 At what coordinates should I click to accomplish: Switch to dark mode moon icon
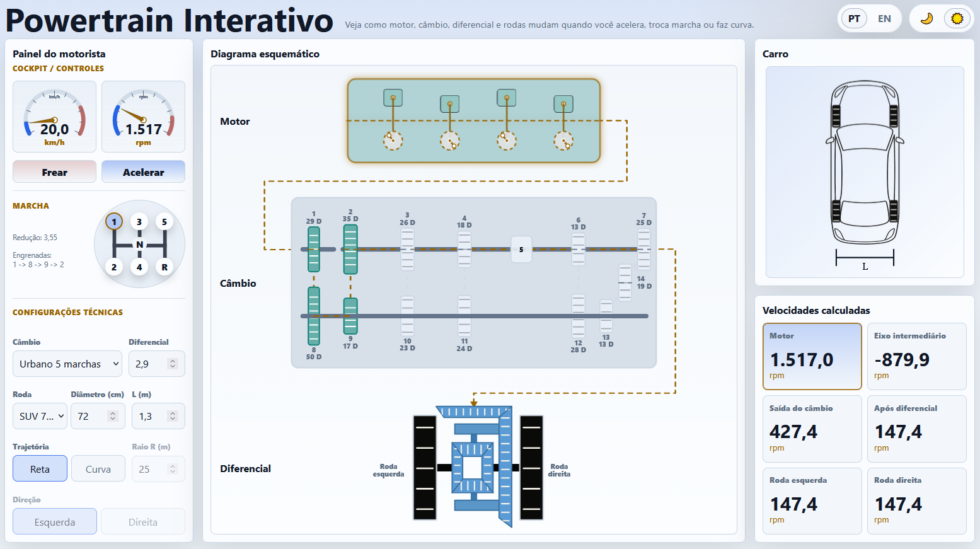click(x=926, y=18)
